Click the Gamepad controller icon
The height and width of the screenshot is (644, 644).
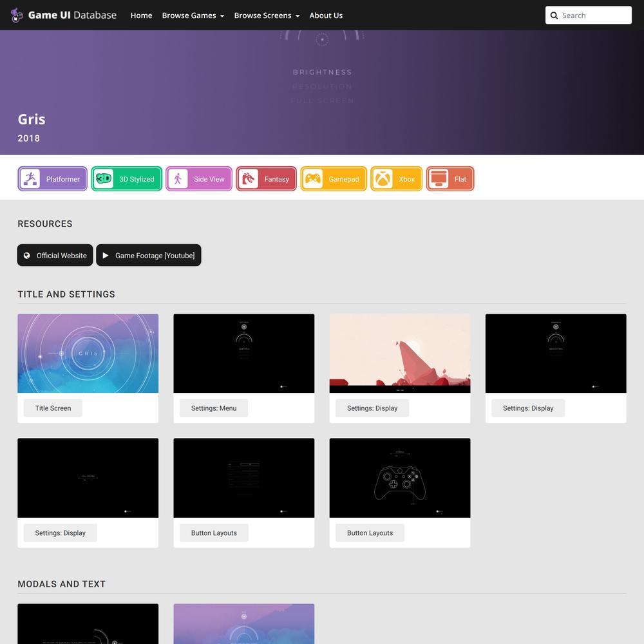point(313,178)
